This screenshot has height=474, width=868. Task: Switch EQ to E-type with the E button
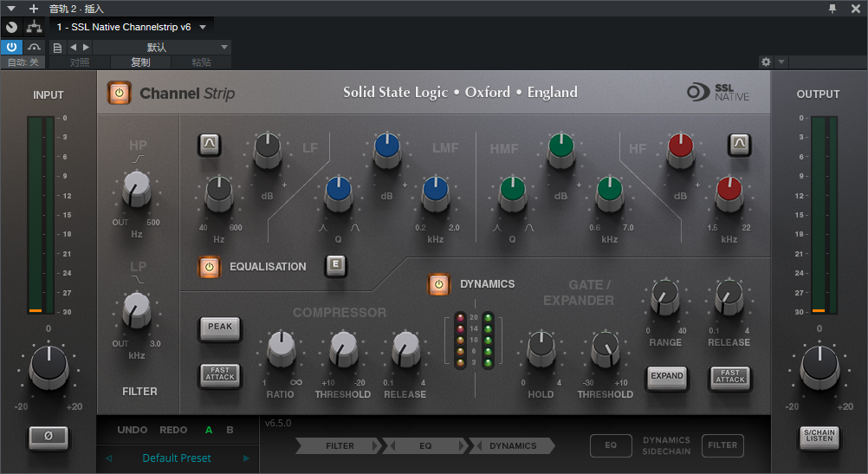(335, 265)
